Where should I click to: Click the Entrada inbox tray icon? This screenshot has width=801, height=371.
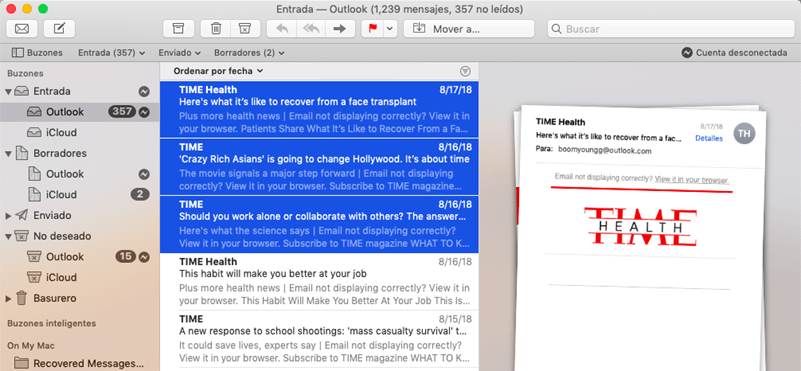pyautogui.click(x=22, y=91)
